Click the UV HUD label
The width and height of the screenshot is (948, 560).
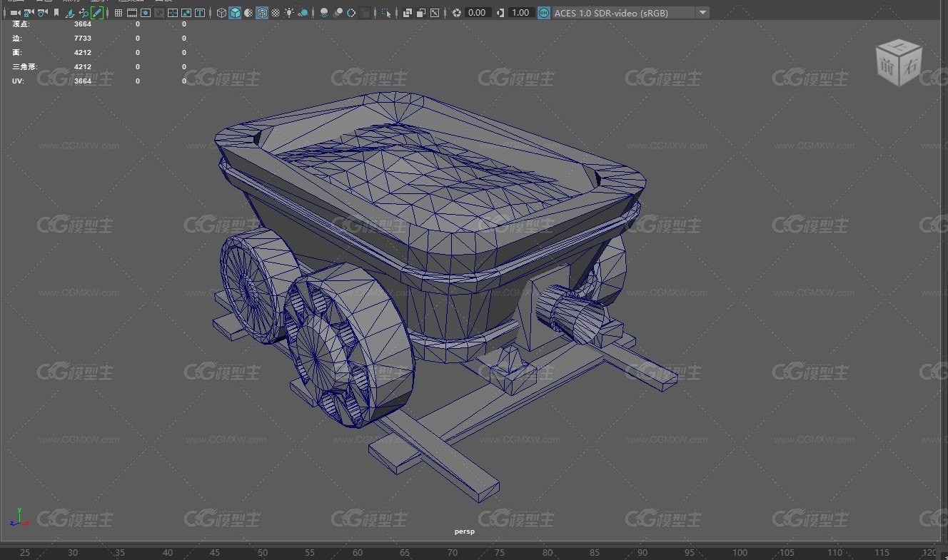18,81
